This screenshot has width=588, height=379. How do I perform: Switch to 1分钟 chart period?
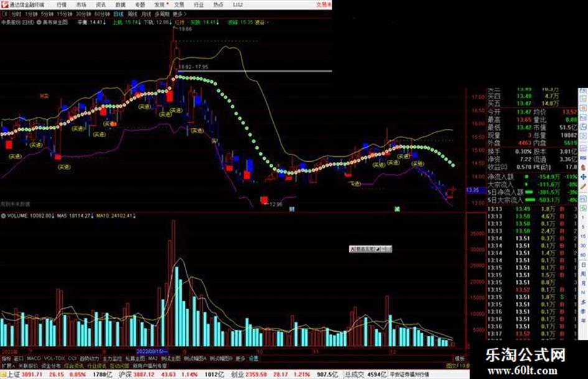coord(31,14)
